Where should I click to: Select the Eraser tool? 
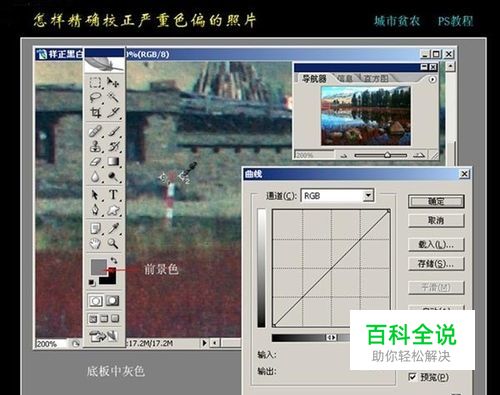95,162
